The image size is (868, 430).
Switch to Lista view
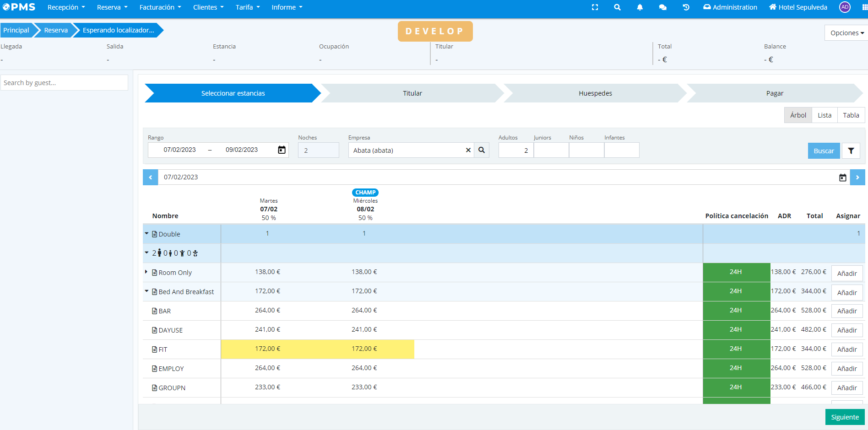(824, 115)
